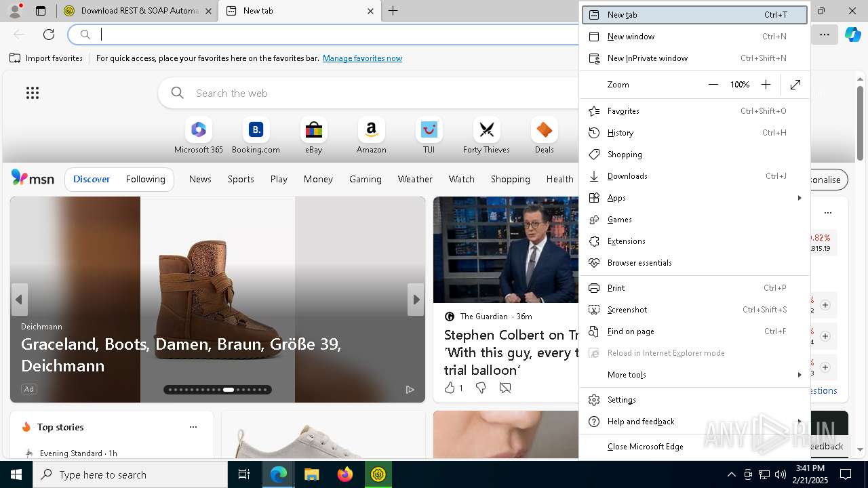Open the ad choices icon on Deichmann ad

410,389
